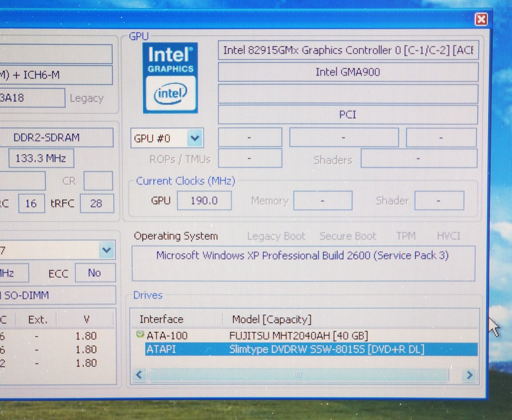This screenshot has height=420, width=512.
Task: Click the Interface column header
Action: 161,319
